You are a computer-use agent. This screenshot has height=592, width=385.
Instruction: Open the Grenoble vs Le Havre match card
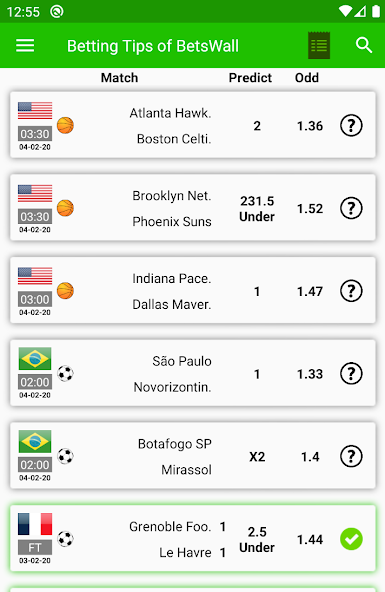193,538
